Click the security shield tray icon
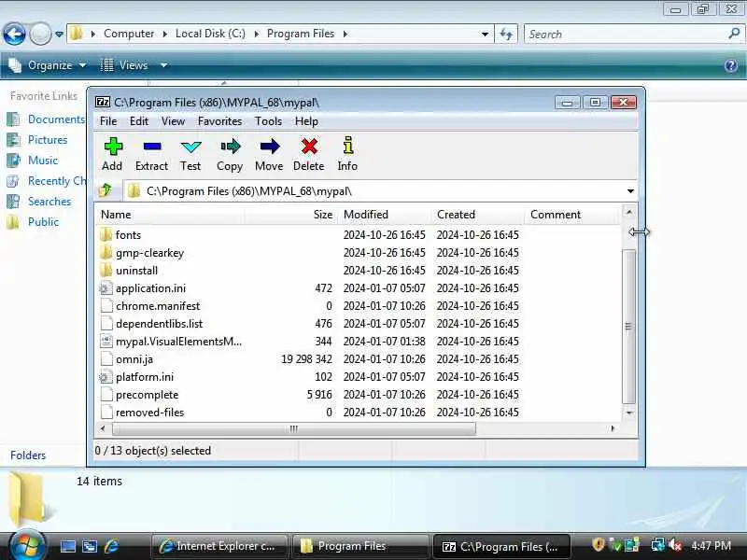 (599, 544)
